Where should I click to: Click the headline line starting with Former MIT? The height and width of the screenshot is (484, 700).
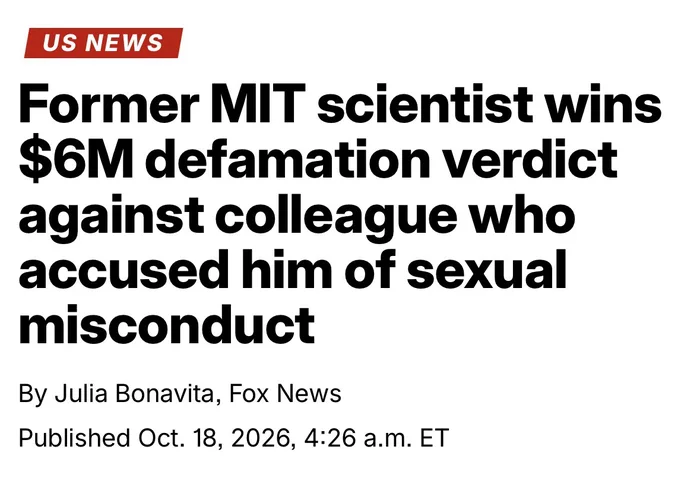(340, 104)
